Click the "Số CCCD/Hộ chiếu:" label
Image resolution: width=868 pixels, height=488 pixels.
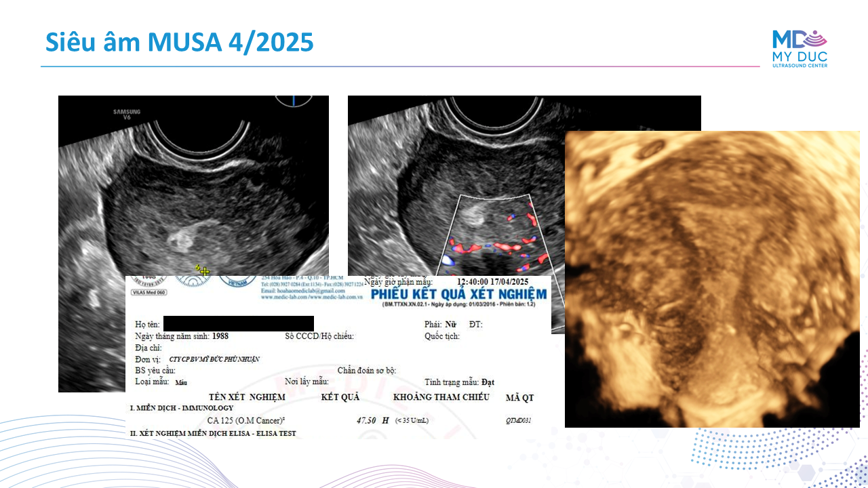pyautogui.click(x=319, y=336)
